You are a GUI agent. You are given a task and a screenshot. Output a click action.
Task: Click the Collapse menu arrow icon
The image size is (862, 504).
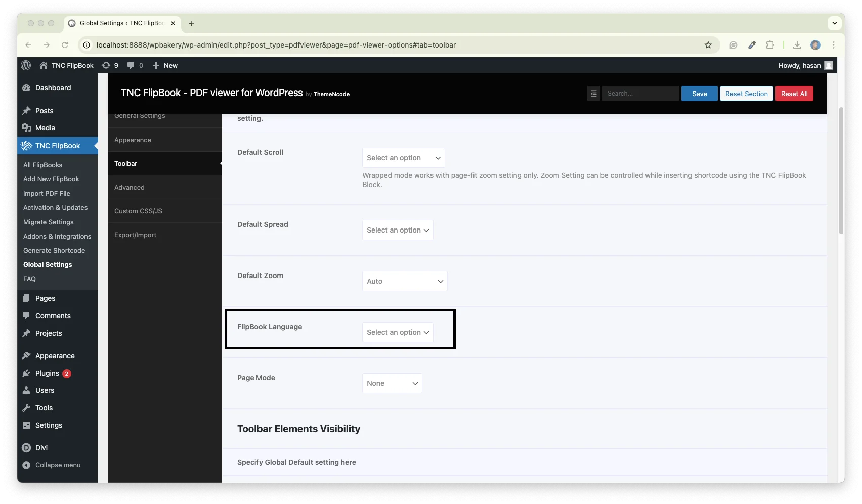pyautogui.click(x=26, y=465)
